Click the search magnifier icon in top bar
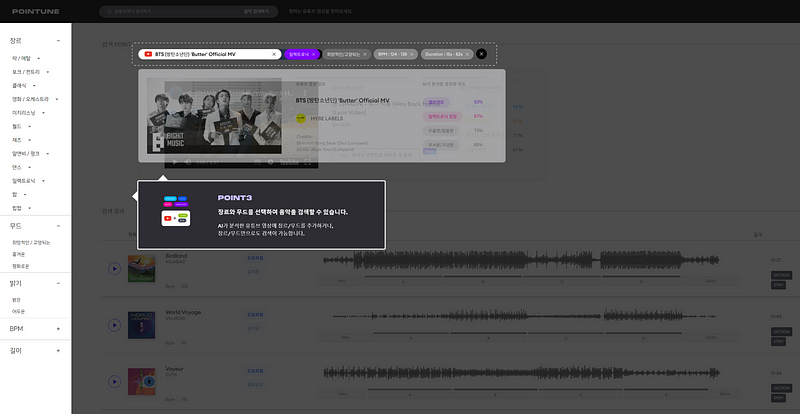The width and height of the screenshot is (800, 414). 109,11
